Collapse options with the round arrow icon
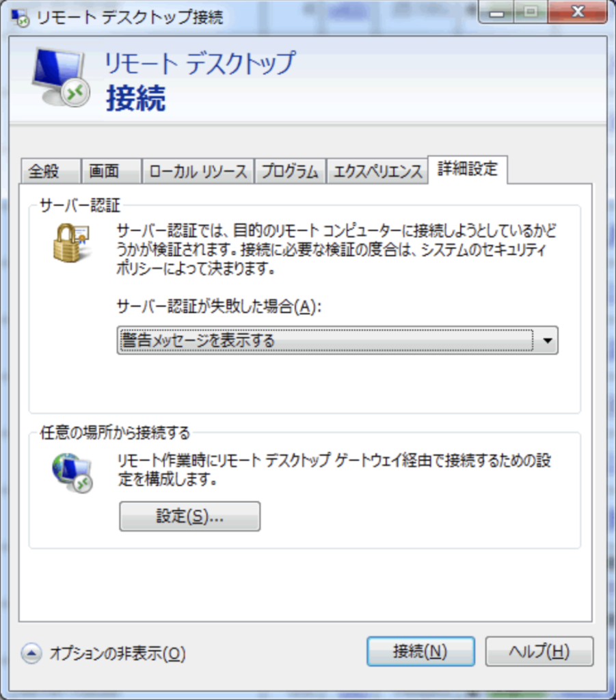This screenshot has height=700, width=616. (x=31, y=653)
